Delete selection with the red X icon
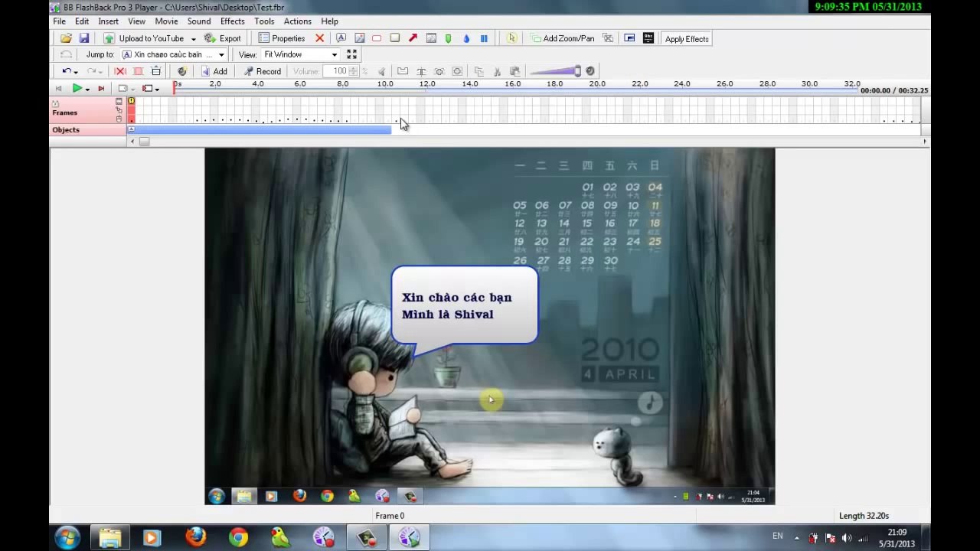The width and height of the screenshot is (980, 551). (x=320, y=38)
